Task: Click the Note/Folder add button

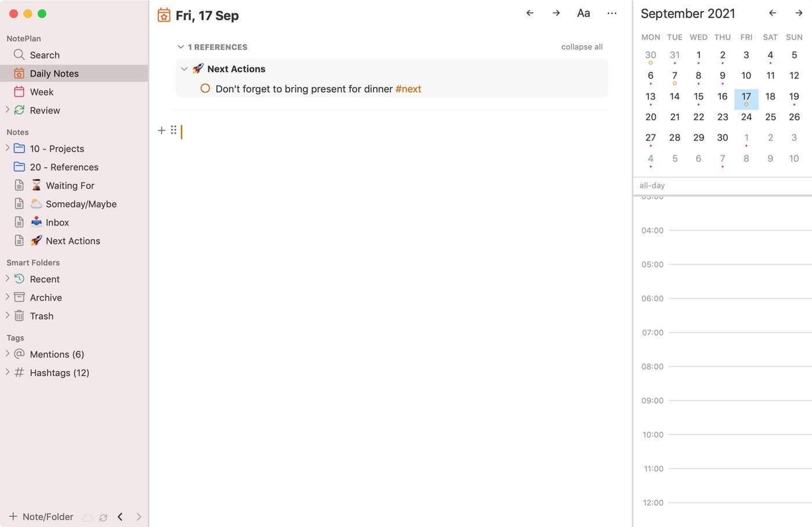Action: 41,517
